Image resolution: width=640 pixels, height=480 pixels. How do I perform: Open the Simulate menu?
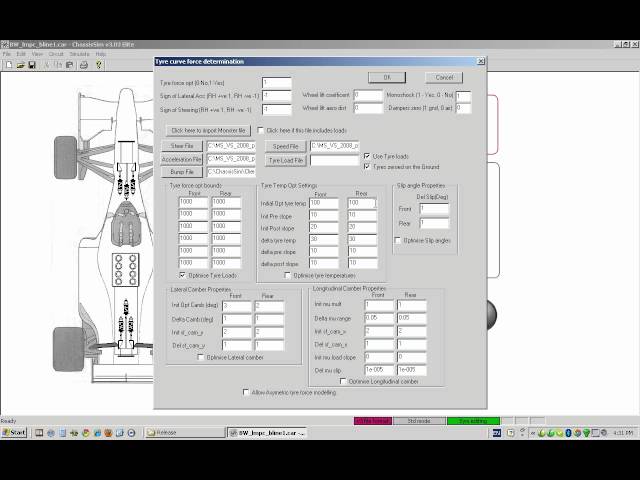point(80,54)
